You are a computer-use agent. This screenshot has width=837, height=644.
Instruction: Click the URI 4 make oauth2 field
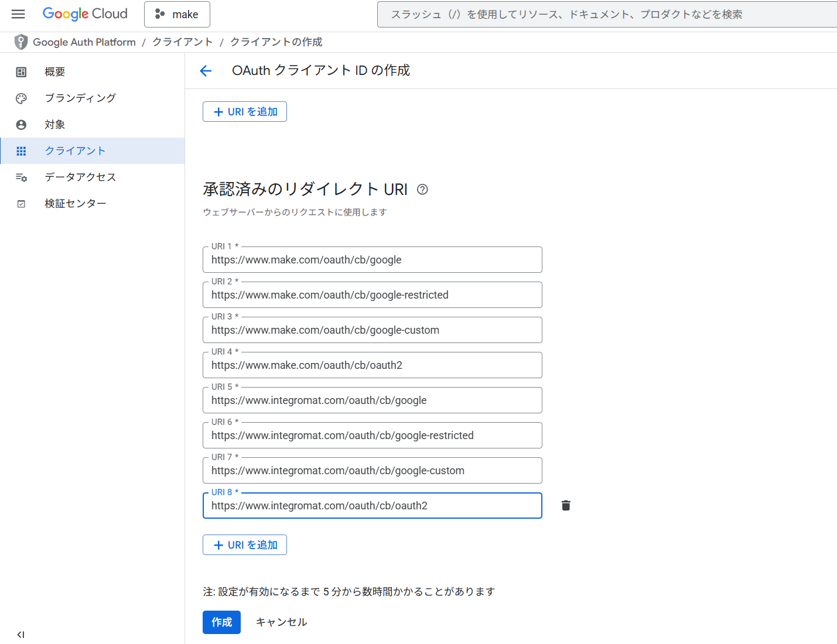(373, 365)
